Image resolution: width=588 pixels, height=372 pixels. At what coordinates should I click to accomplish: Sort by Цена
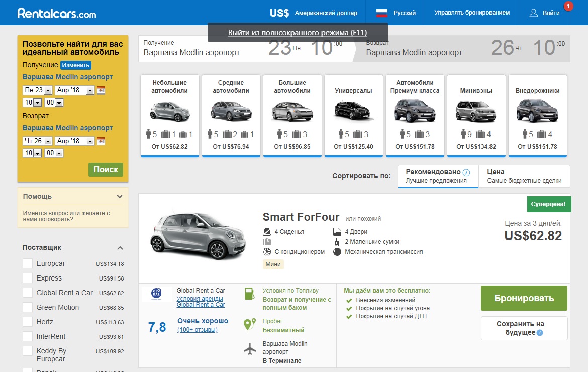tap(524, 176)
